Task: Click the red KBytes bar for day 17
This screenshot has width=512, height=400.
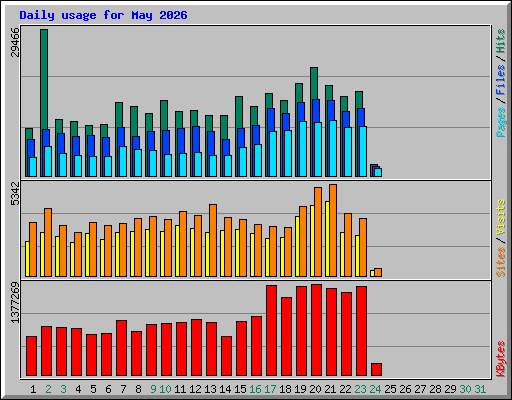Action: pyautogui.click(x=271, y=331)
